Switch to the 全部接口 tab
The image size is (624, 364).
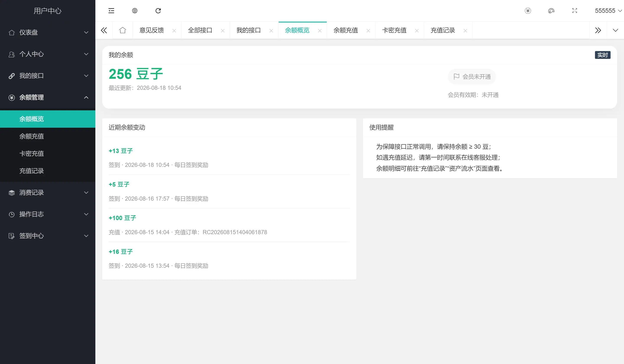200,30
